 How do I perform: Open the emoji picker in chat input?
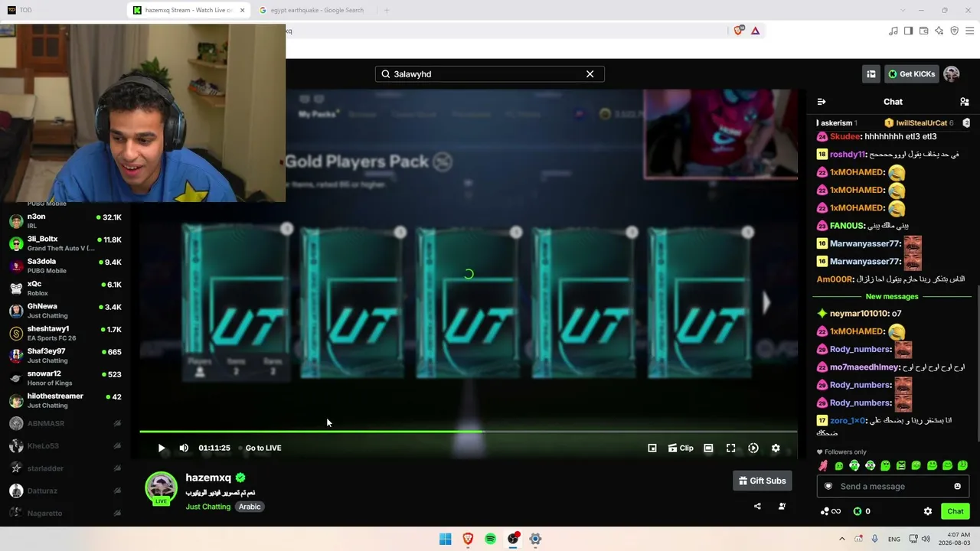click(957, 487)
